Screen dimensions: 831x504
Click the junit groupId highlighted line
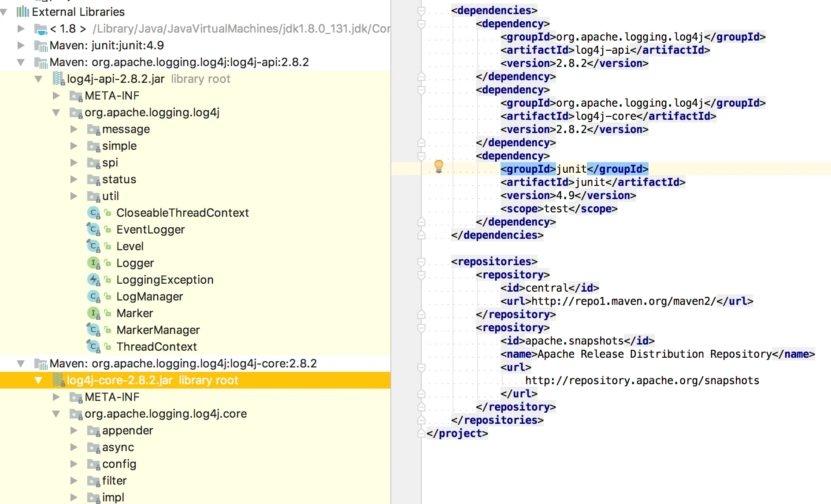click(574, 169)
